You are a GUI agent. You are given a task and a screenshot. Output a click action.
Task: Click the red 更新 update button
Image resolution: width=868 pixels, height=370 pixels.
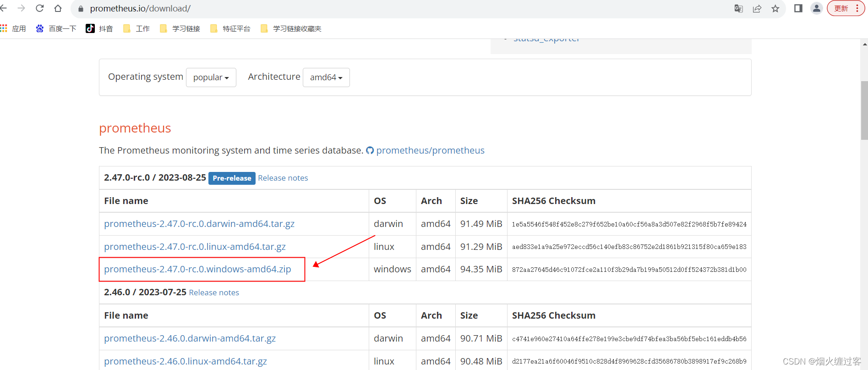pyautogui.click(x=846, y=8)
